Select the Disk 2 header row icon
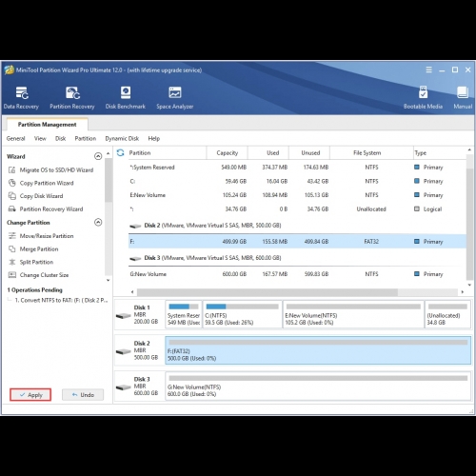The height and width of the screenshot is (476, 476). [x=135, y=226]
